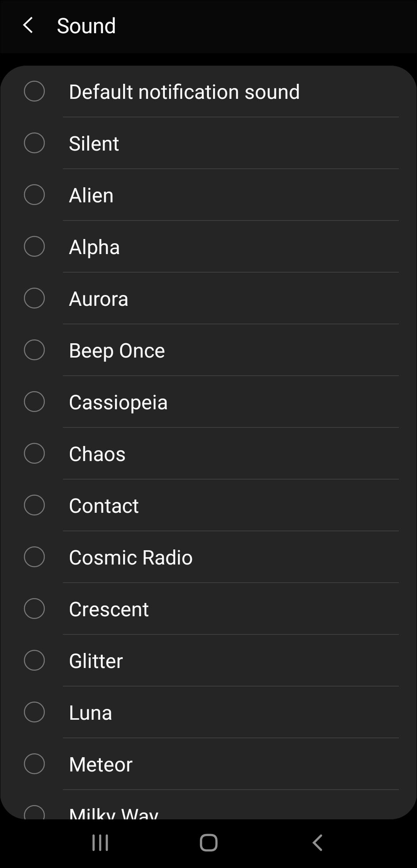Pick the Alpha radio button
417x868 pixels.
[34, 247]
